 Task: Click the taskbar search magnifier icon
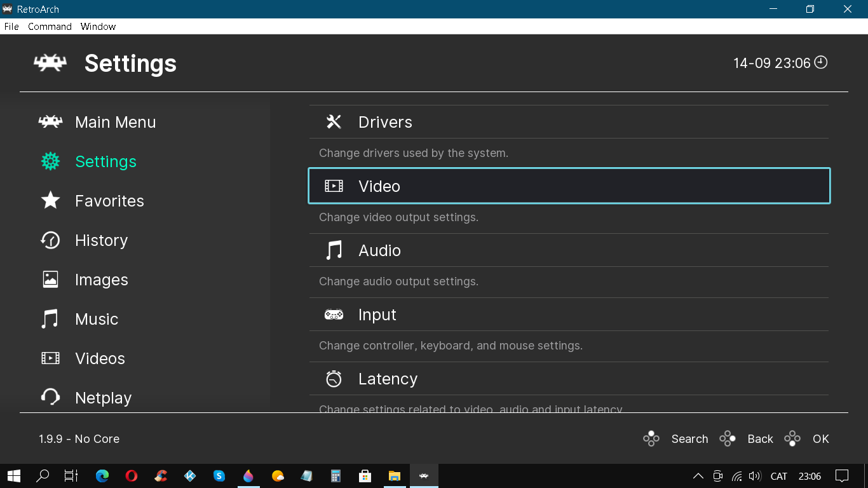pyautogui.click(x=43, y=475)
